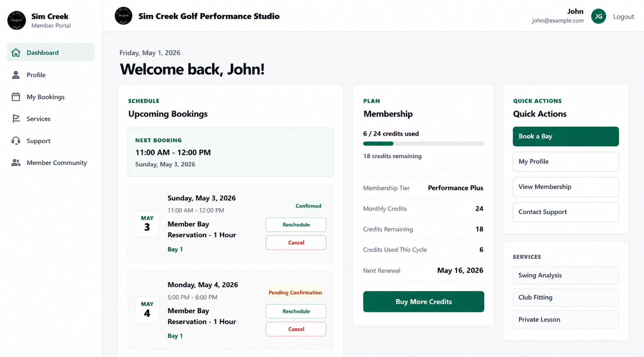
Task: Select the Next Booking summary card
Action: point(230,152)
